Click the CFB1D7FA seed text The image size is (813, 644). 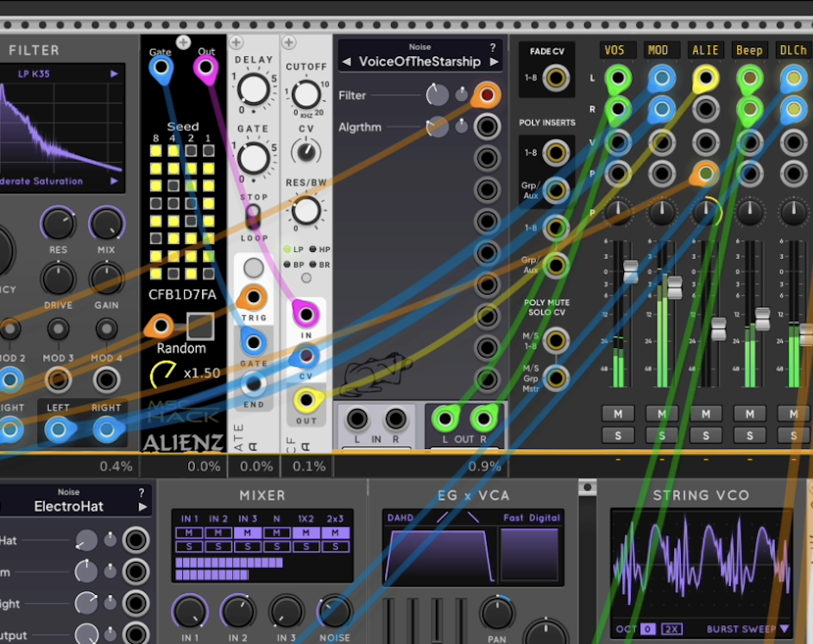(x=182, y=294)
